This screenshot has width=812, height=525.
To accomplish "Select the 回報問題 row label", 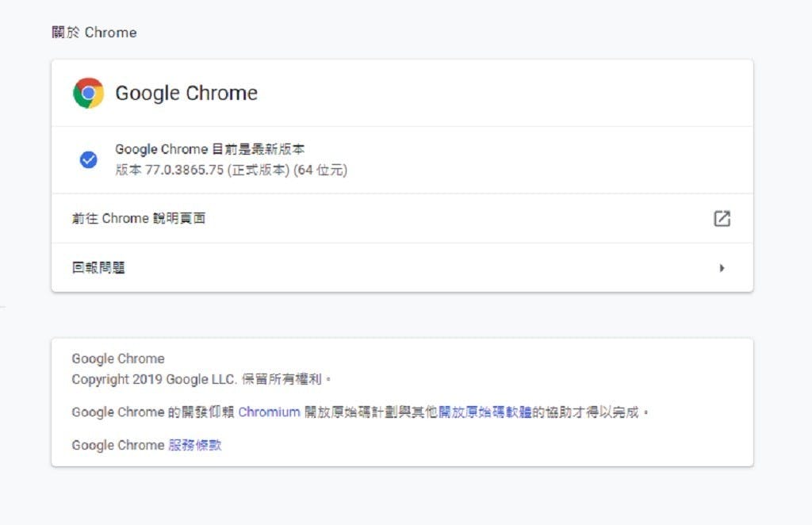I will coord(98,268).
